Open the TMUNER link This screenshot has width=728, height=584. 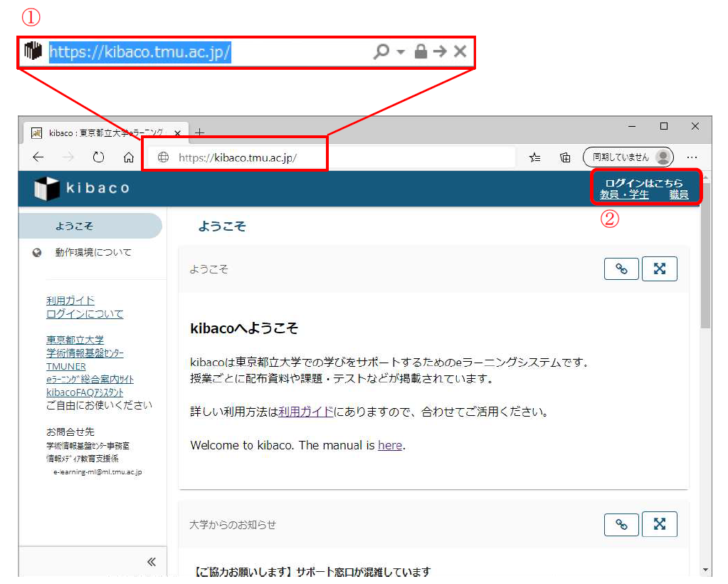click(66, 366)
